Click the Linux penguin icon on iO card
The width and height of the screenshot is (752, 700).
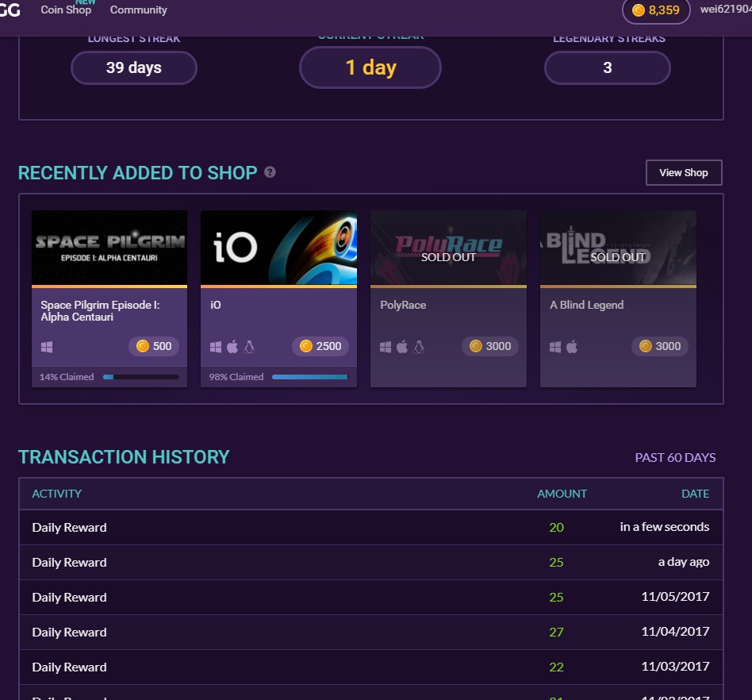[x=249, y=346]
